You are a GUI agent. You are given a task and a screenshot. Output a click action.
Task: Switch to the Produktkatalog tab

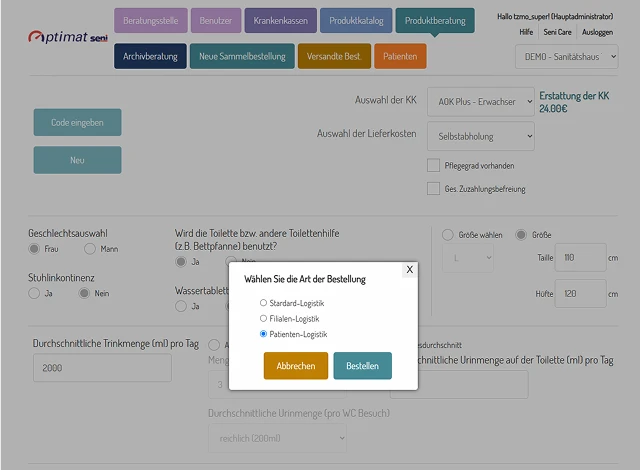pos(356,20)
